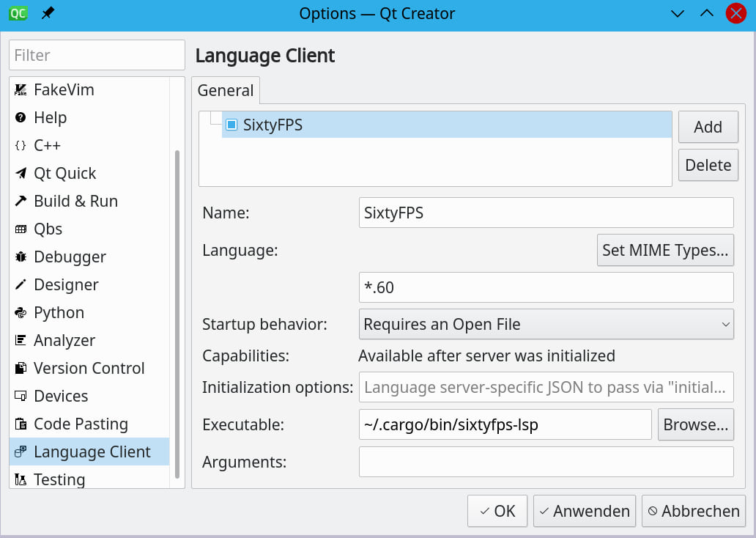The height and width of the screenshot is (538, 756).
Task: Open the Startup behavior dropdown
Action: [x=546, y=324]
